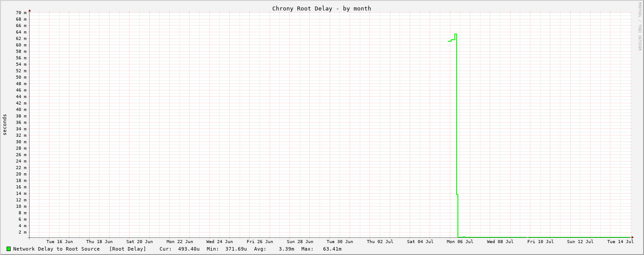Click the '60 m' y-axis tick label

(x=21, y=45)
